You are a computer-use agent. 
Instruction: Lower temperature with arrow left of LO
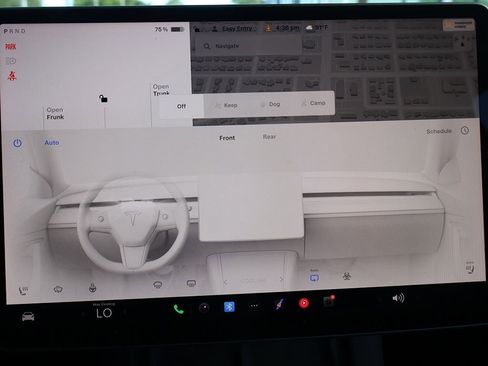tap(83, 314)
